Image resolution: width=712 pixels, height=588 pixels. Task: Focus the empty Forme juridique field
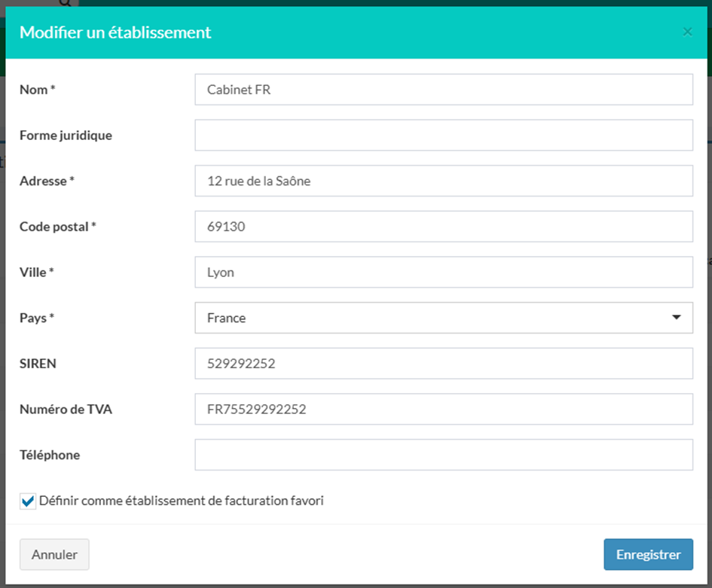point(443,136)
